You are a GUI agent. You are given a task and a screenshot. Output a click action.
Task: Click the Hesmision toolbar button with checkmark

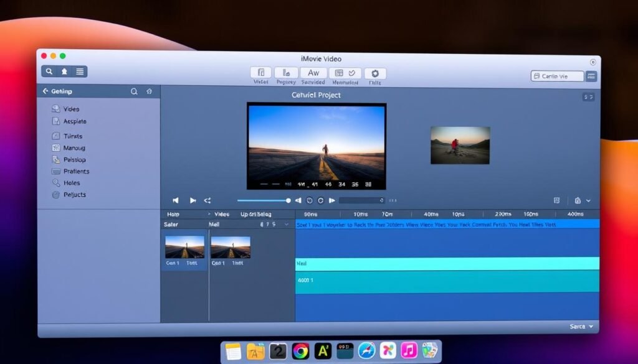(345, 73)
